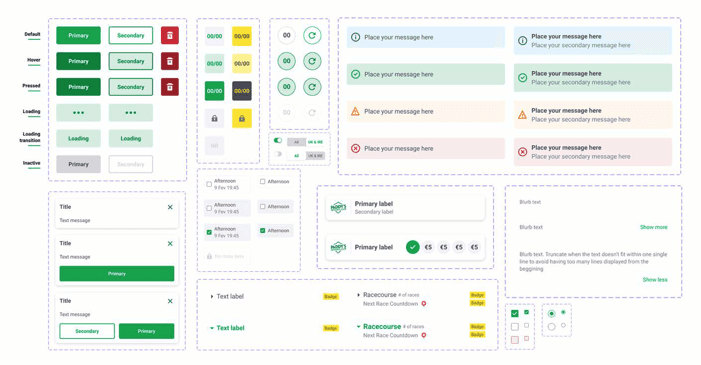Click warning triangle in single-line orange message

click(355, 111)
